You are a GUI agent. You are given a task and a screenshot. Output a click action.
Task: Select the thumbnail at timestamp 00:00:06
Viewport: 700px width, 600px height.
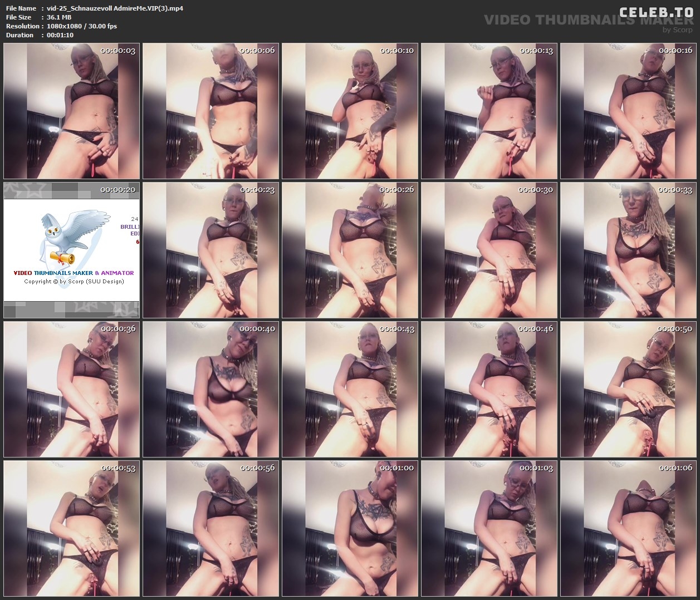(211, 111)
